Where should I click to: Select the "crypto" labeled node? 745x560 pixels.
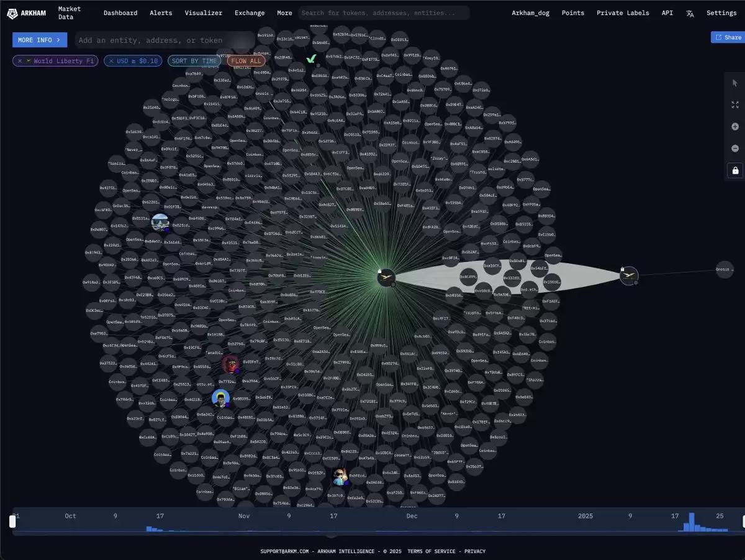tap(472, 313)
